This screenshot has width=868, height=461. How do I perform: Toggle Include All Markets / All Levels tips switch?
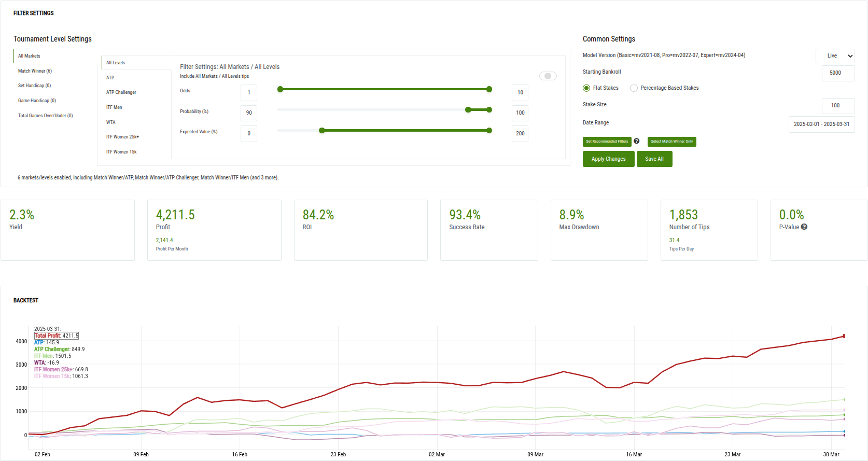click(x=548, y=76)
